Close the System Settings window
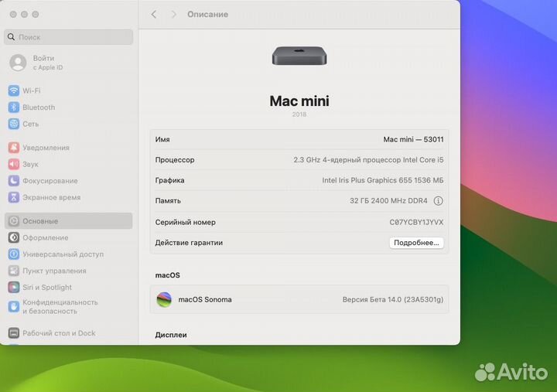 pos(13,14)
